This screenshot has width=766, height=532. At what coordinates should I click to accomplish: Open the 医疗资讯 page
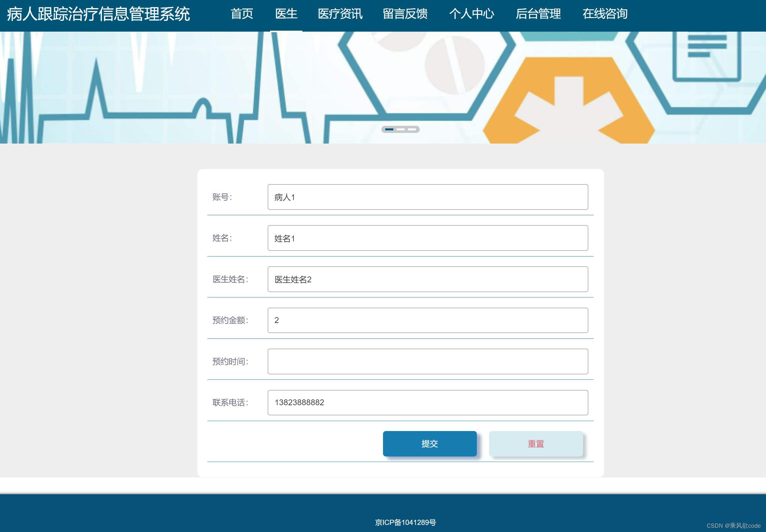(340, 14)
